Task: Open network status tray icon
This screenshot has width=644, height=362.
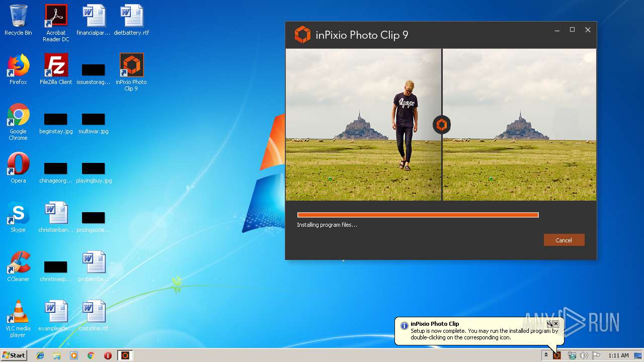Action: (x=572, y=355)
